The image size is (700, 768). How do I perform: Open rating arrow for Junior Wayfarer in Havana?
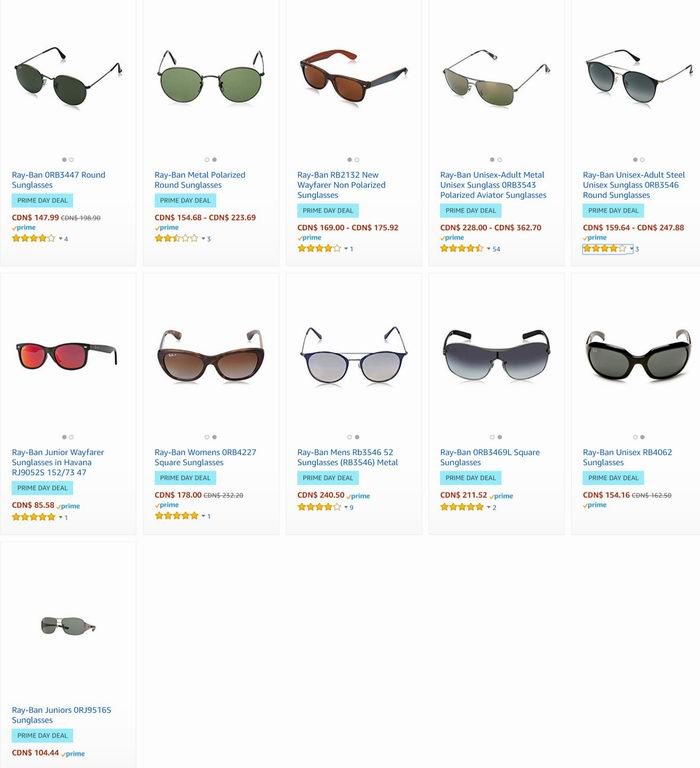[x=59, y=518]
